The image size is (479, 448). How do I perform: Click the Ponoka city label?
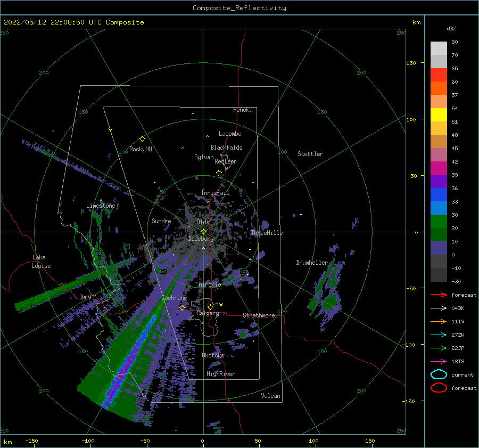pyautogui.click(x=243, y=110)
